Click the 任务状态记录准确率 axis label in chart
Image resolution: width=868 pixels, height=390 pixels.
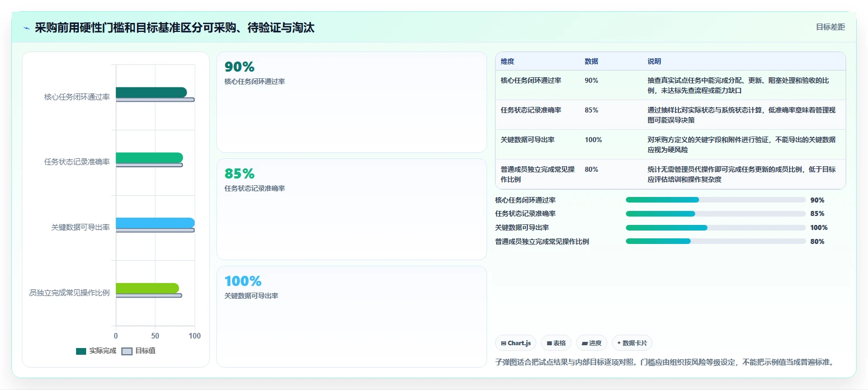(77, 162)
